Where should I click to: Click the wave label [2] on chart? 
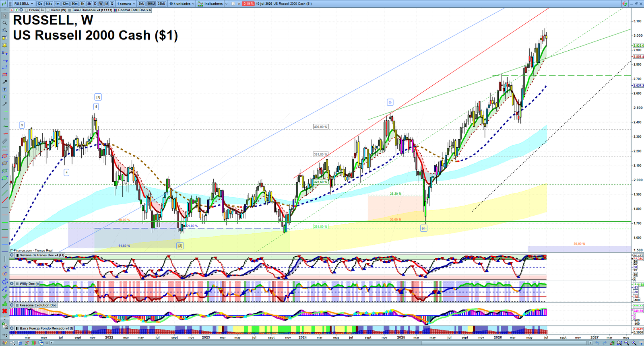[180, 245]
